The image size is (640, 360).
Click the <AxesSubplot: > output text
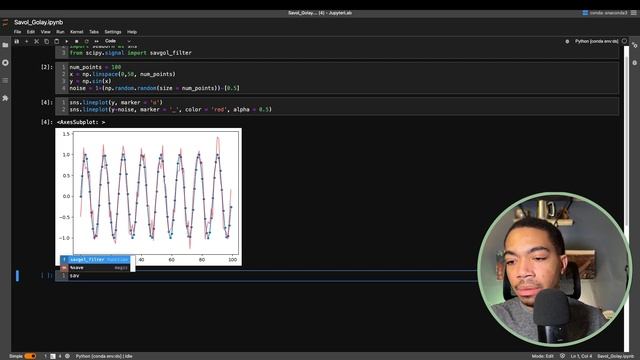(x=81, y=122)
